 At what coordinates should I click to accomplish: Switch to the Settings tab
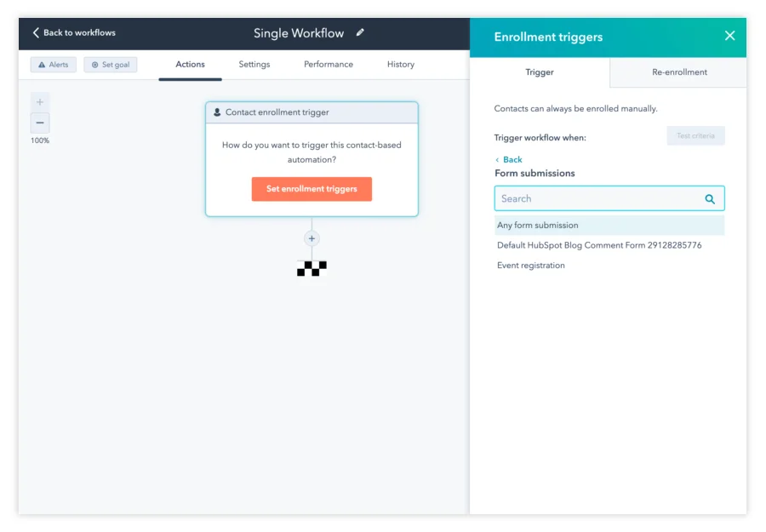[254, 65]
